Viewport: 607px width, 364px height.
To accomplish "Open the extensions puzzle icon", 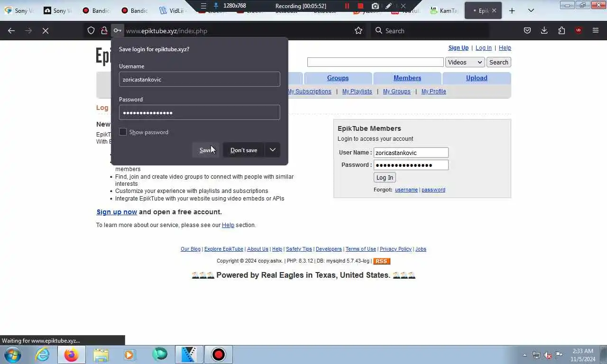I will click(x=561, y=31).
